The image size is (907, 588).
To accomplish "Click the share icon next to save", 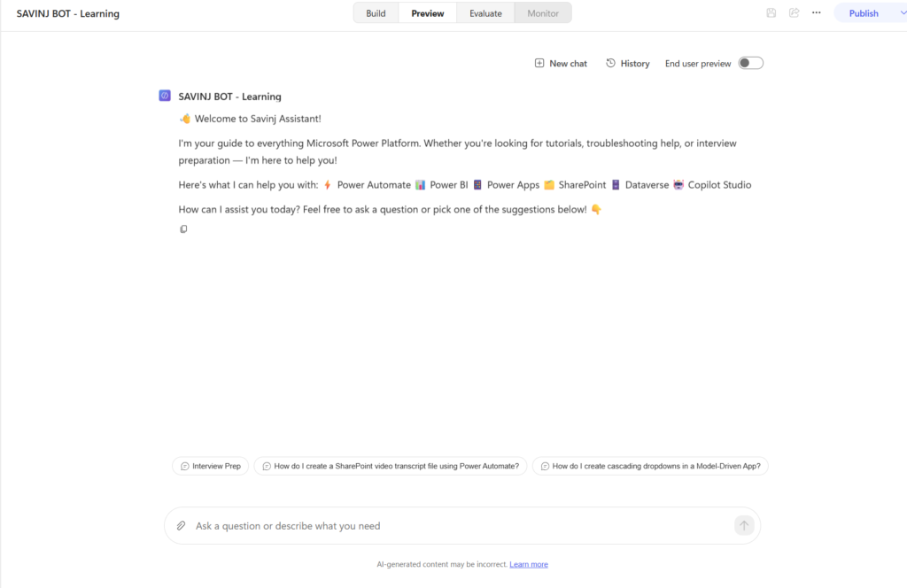I will (x=794, y=12).
